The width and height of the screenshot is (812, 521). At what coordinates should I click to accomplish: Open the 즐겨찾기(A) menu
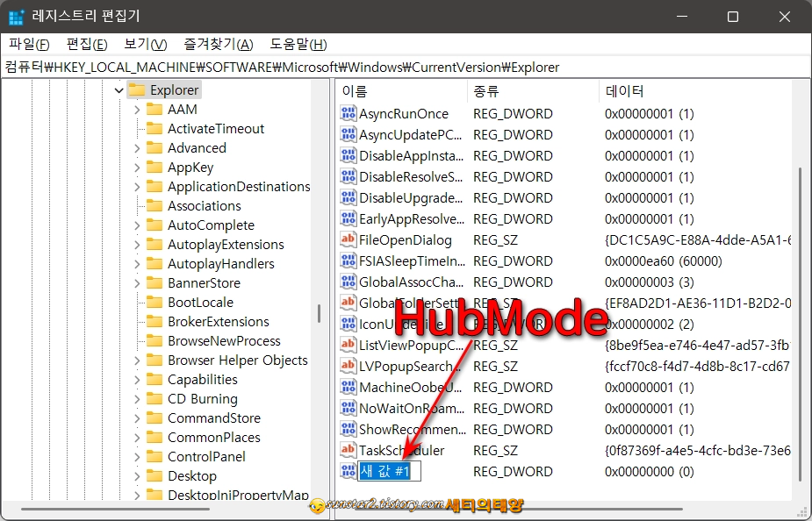tap(218, 44)
